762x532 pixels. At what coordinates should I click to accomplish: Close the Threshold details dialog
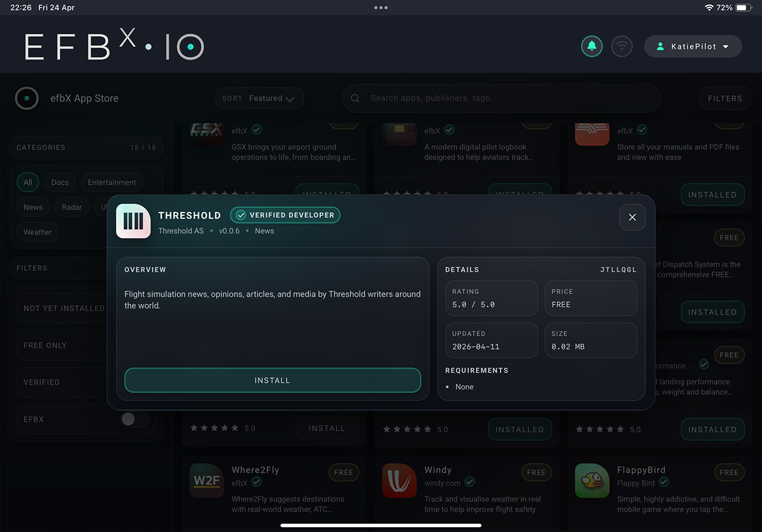(632, 217)
